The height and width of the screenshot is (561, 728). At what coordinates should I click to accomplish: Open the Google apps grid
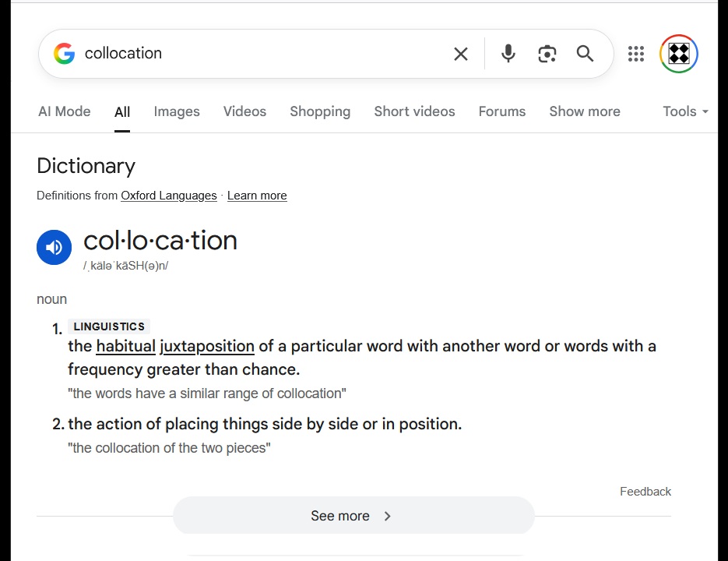click(636, 54)
